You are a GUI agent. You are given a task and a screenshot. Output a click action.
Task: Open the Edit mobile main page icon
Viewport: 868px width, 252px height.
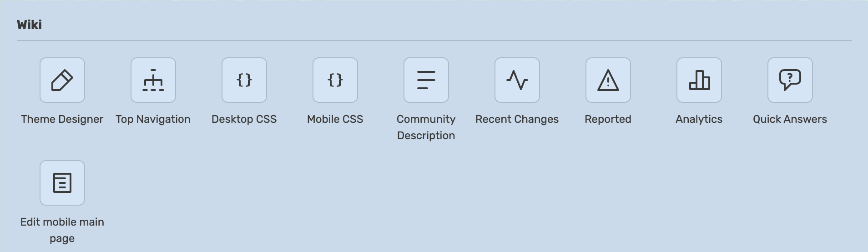[x=62, y=183]
